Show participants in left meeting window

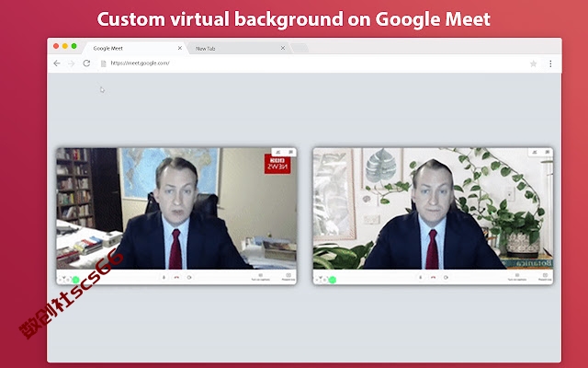tap(277, 152)
